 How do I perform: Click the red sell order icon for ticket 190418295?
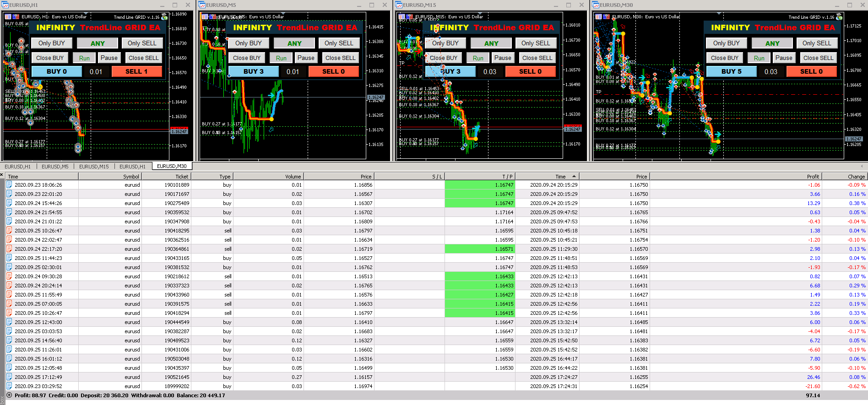(9, 231)
